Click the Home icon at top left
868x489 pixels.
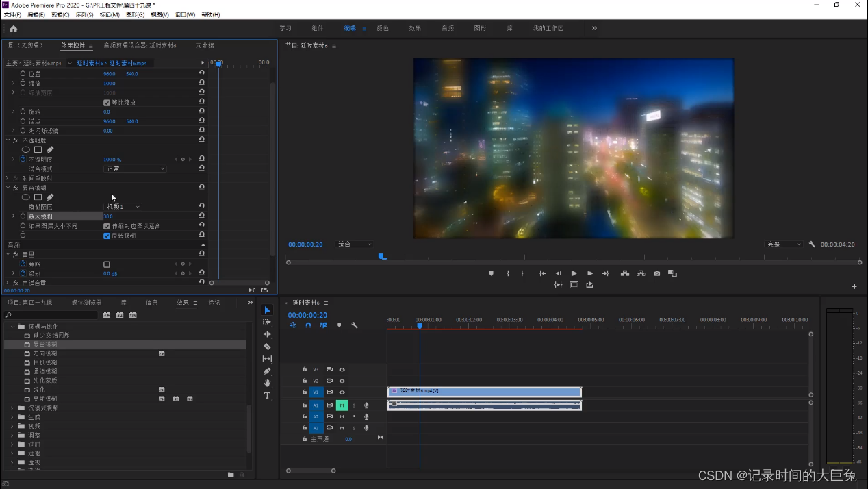point(13,29)
